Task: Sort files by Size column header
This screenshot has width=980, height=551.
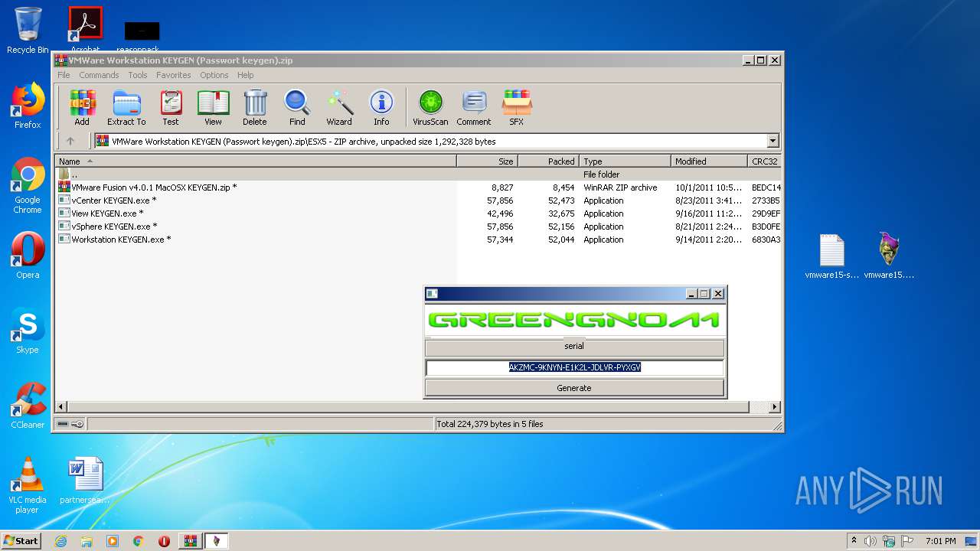Action: point(488,161)
